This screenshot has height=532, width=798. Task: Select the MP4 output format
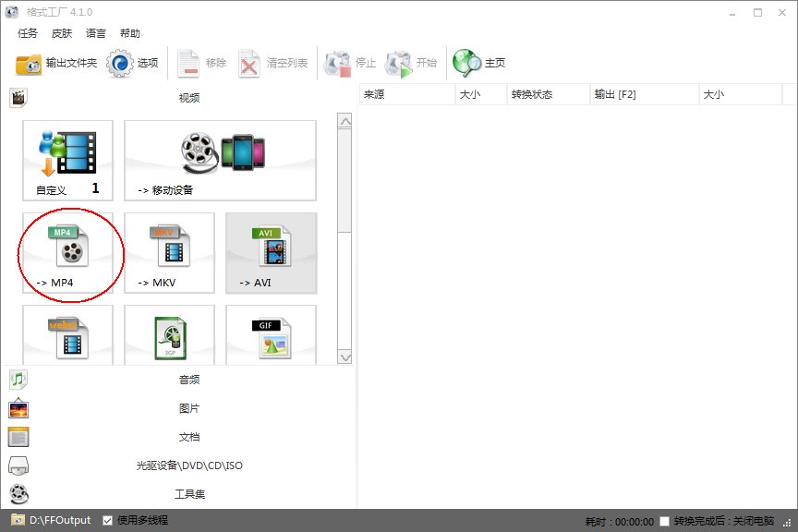(69, 252)
